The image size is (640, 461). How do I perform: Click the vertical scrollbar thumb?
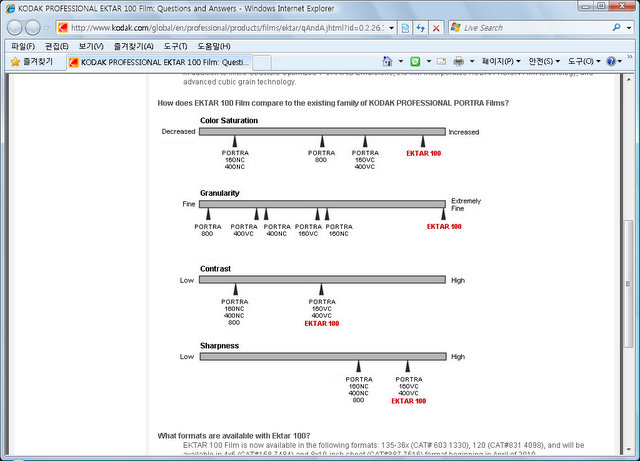pos(629,284)
